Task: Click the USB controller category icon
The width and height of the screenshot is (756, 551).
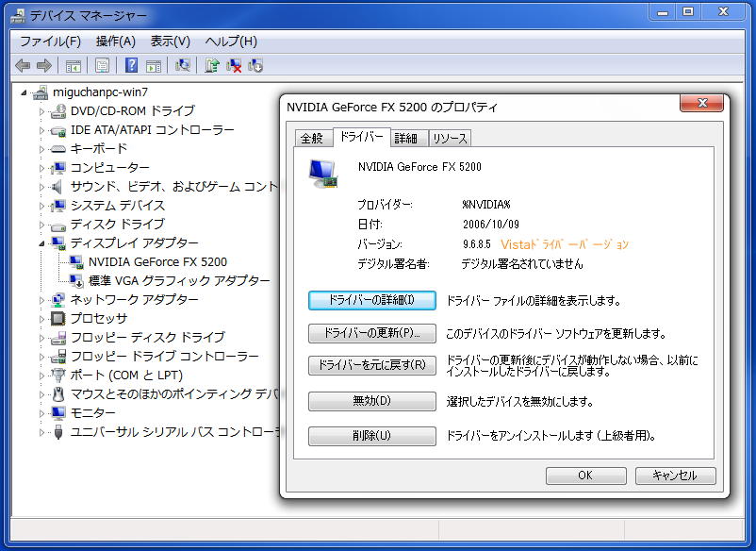Action: [58, 432]
